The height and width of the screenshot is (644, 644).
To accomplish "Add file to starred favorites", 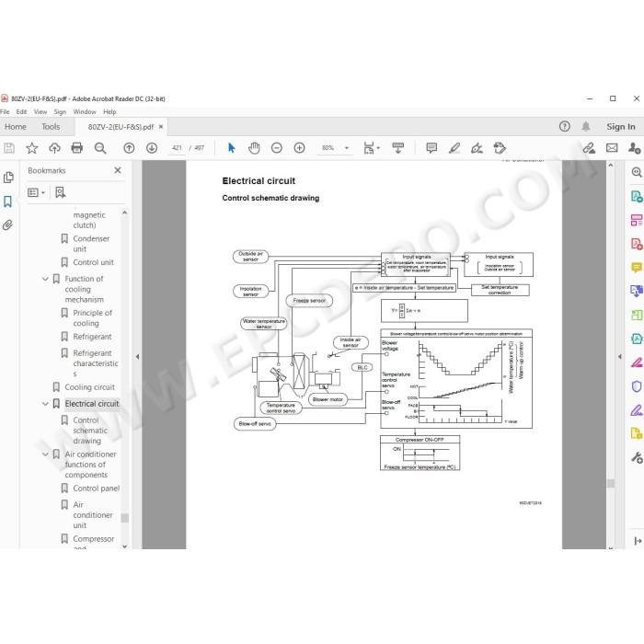I will (x=31, y=148).
